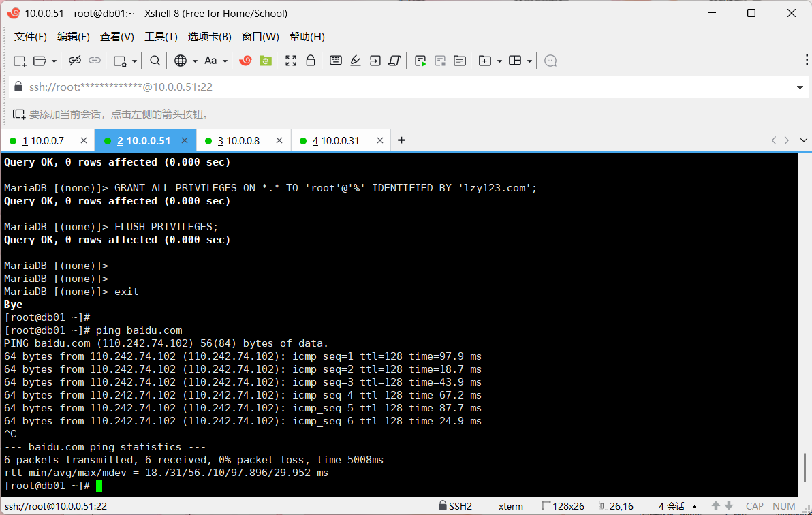
Task: Click the Stop Logging icon
Action: (440, 61)
